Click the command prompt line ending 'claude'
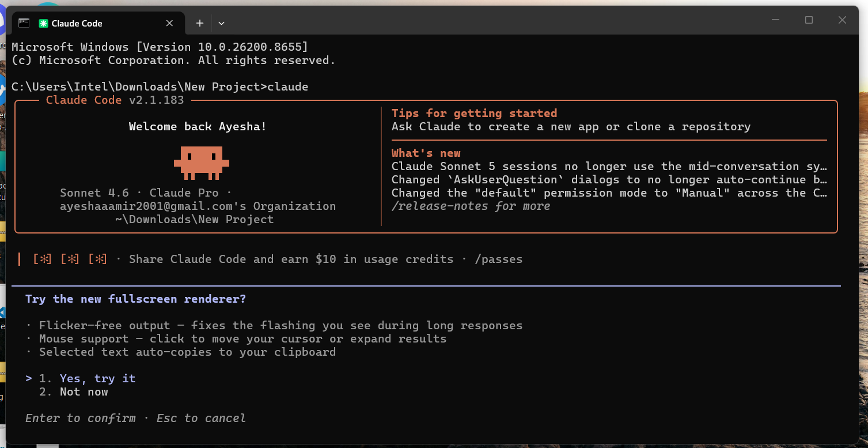The height and width of the screenshot is (448, 868). pyautogui.click(x=160, y=86)
